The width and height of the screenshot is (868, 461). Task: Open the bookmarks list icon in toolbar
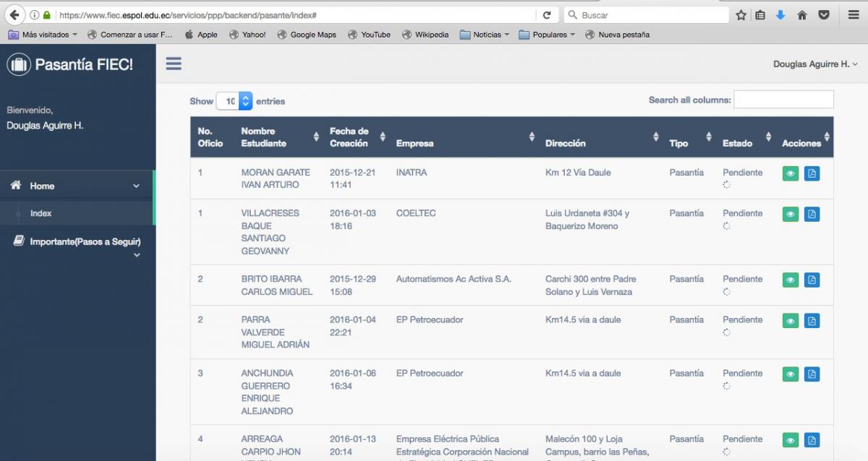(x=759, y=14)
